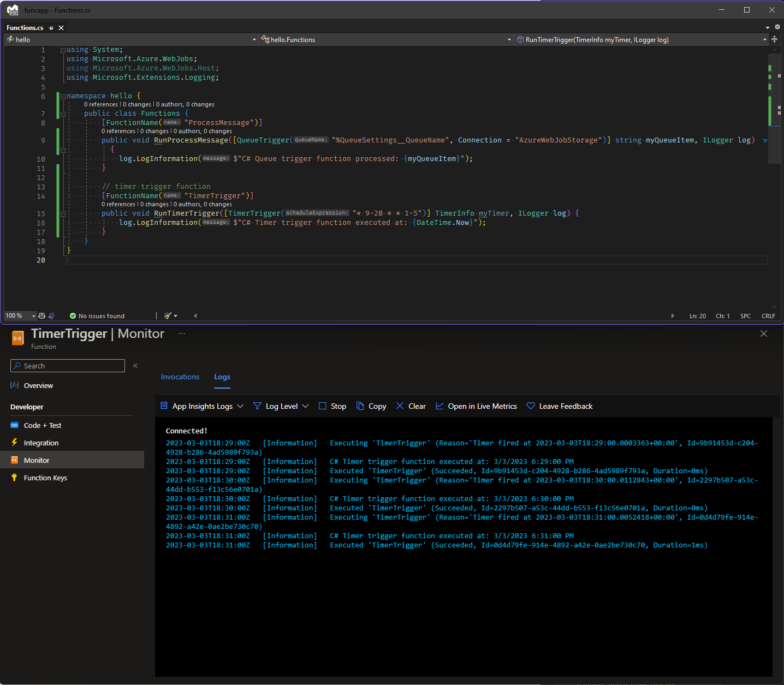Click the No issues found indicator
Viewport: 784px width, 685px height.
[x=97, y=316]
